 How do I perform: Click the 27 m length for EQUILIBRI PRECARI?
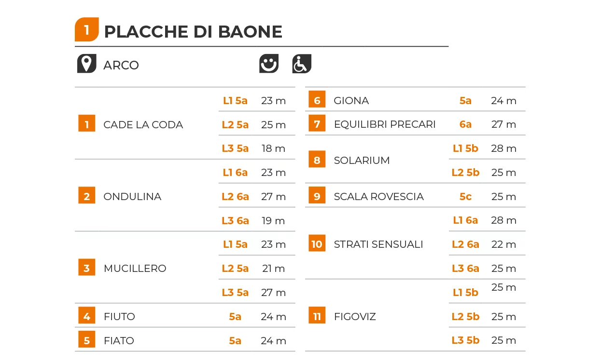point(504,124)
